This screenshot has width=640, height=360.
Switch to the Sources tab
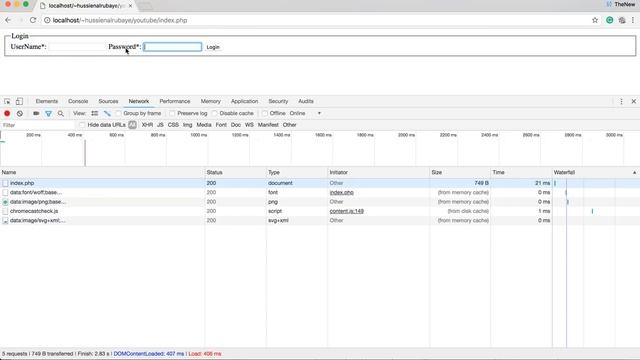(x=108, y=101)
